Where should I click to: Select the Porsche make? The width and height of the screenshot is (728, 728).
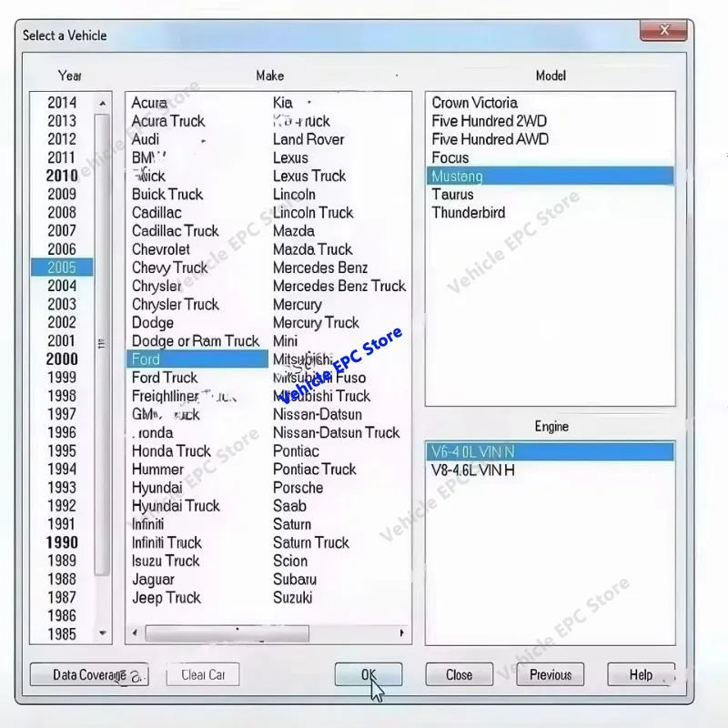pos(298,488)
